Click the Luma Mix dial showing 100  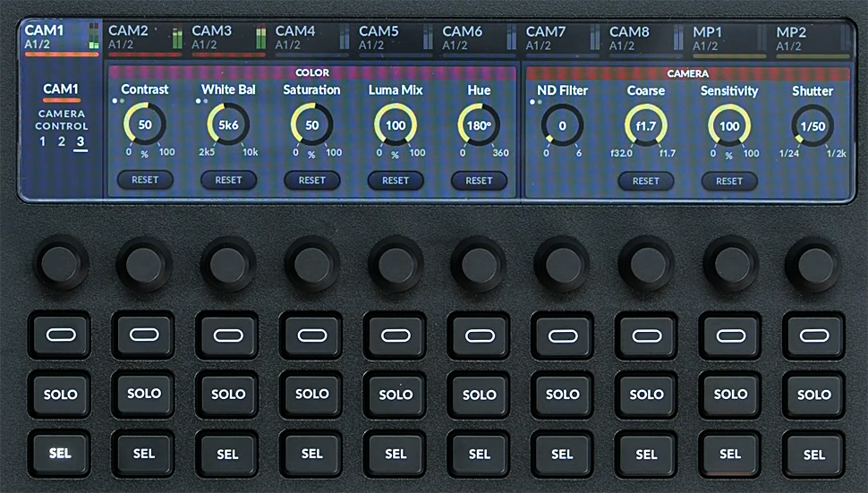(x=396, y=125)
